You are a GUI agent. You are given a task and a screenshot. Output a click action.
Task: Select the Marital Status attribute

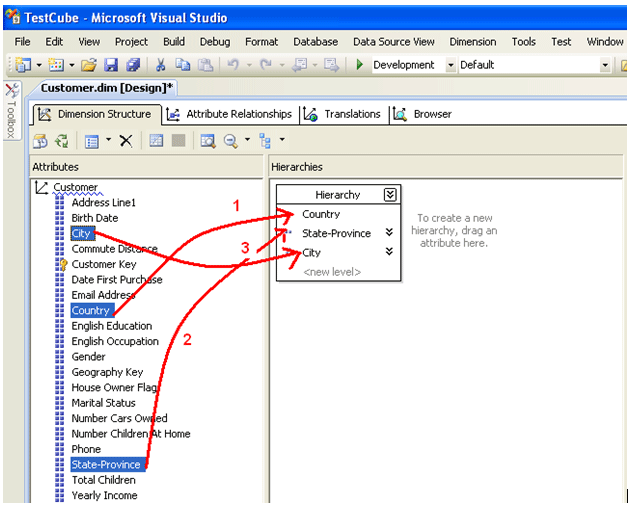point(103,403)
